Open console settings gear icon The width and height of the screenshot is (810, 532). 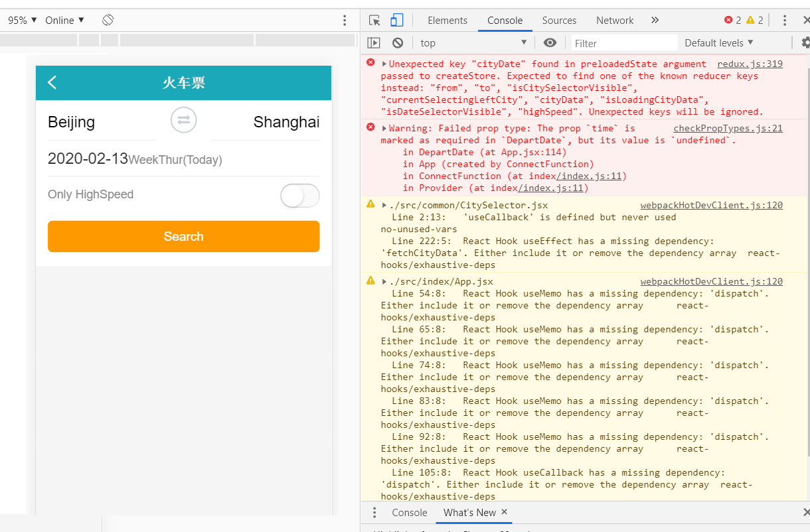pos(805,42)
